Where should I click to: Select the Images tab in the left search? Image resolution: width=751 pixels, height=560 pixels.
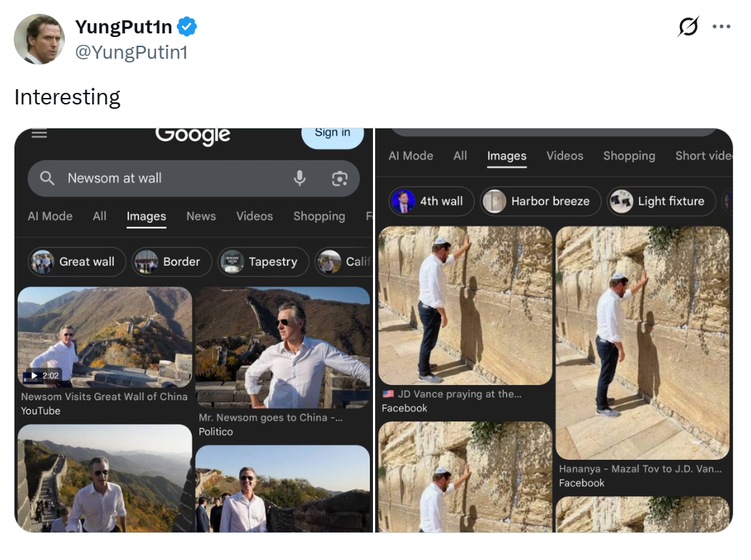146,216
